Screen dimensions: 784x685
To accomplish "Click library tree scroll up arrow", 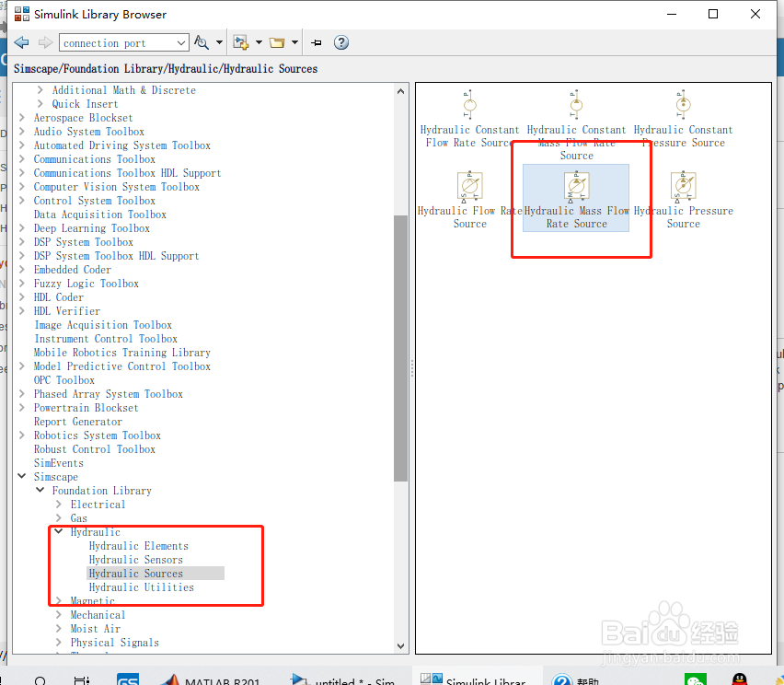I will pyautogui.click(x=400, y=91).
